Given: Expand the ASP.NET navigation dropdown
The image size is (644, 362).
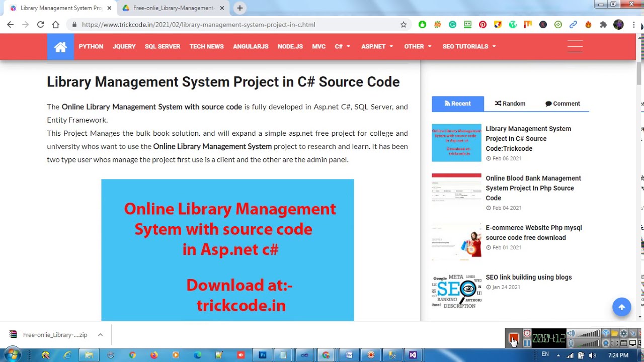Looking at the screenshot, I should [x=377, y=46].
